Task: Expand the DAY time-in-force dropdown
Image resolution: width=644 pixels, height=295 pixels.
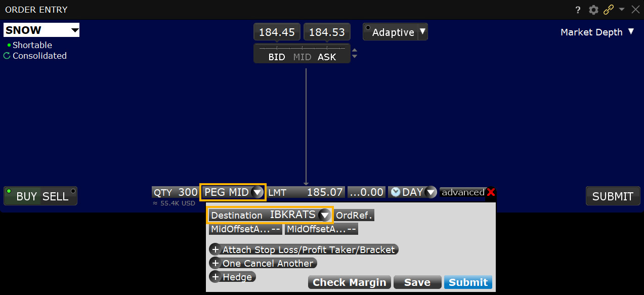Action: [x=431, y=192]
